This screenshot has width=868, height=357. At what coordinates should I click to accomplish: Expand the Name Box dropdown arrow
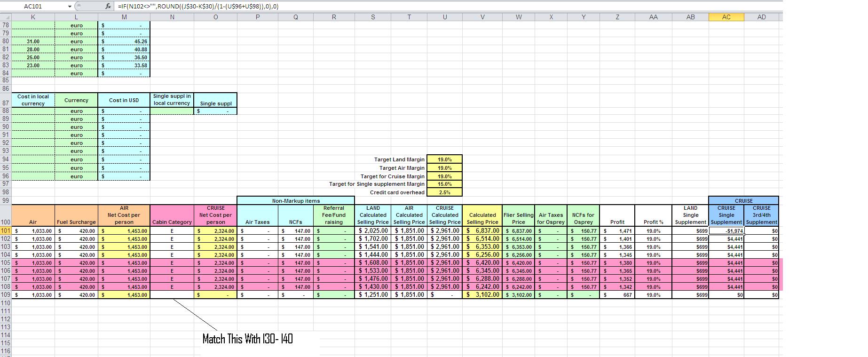point(70,7)
